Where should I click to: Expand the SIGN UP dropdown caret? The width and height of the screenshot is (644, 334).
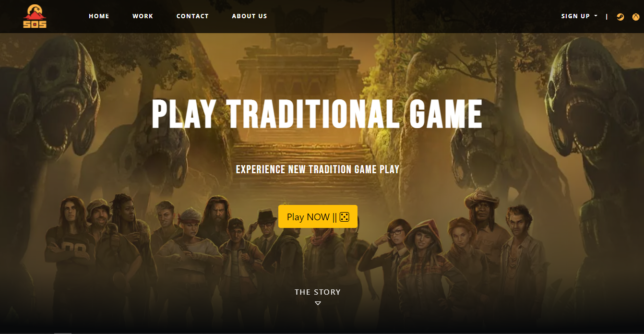[596, 16]
